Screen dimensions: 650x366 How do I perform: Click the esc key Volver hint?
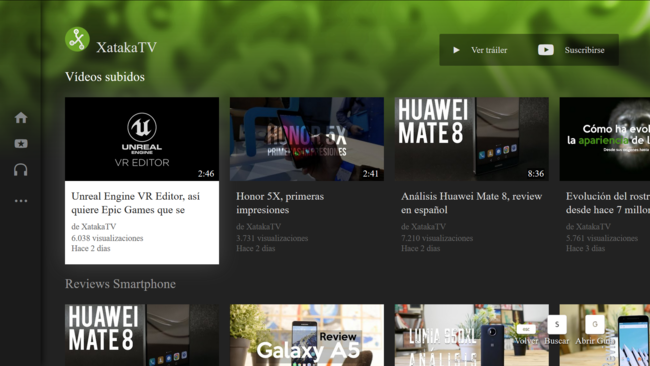click(526, 334)
